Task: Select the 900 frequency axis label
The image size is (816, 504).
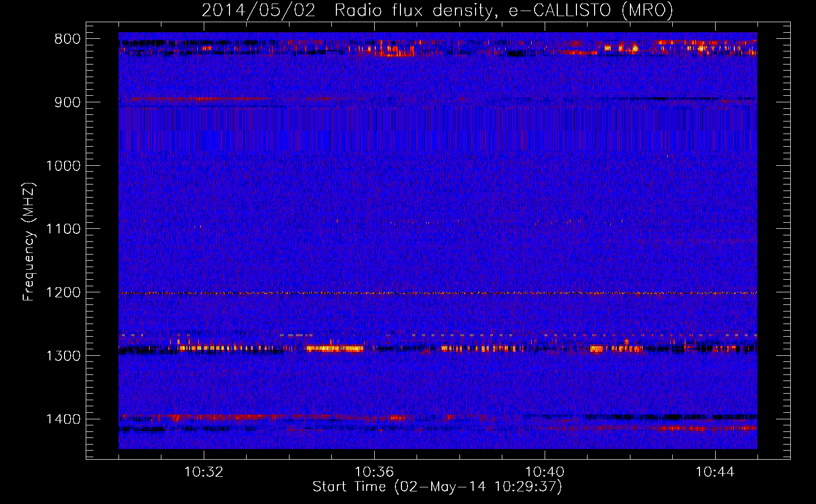Action: (x=68, y=102)
